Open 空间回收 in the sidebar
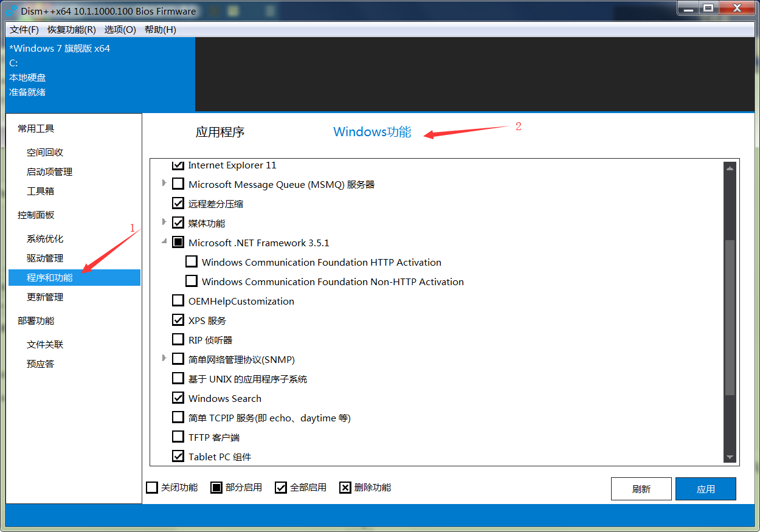Viewport: 760px width, 532px height. pyautogui.click(x=45, y=153)
